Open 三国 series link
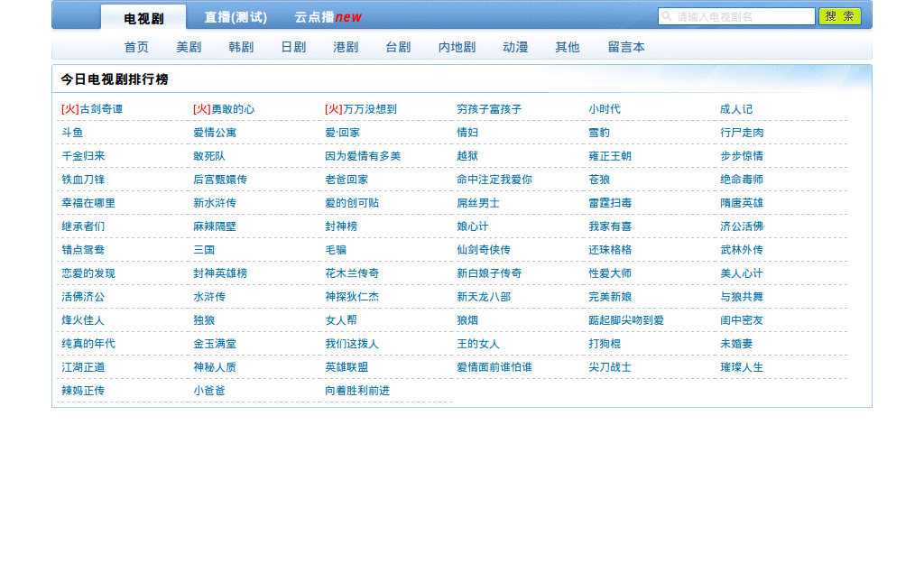 [x=204, y=250]
